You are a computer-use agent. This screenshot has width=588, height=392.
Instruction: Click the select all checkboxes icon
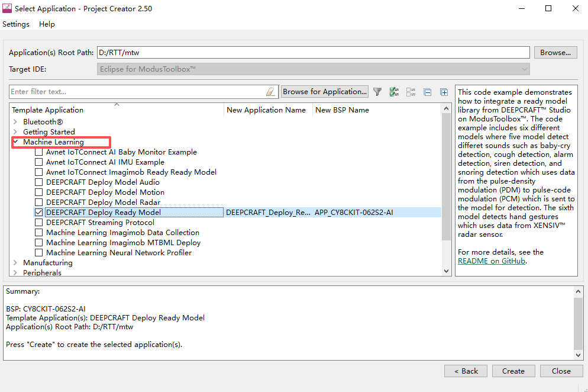point(394,92)
